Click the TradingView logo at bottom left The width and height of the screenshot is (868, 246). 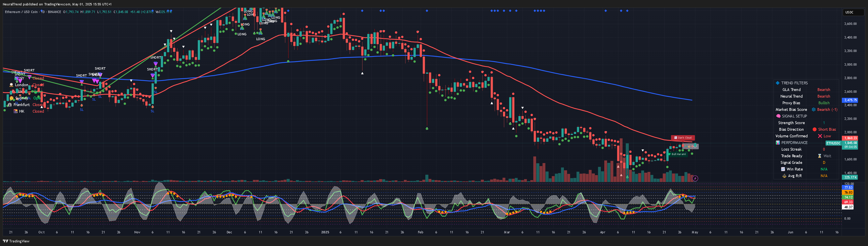coord(16,241)
